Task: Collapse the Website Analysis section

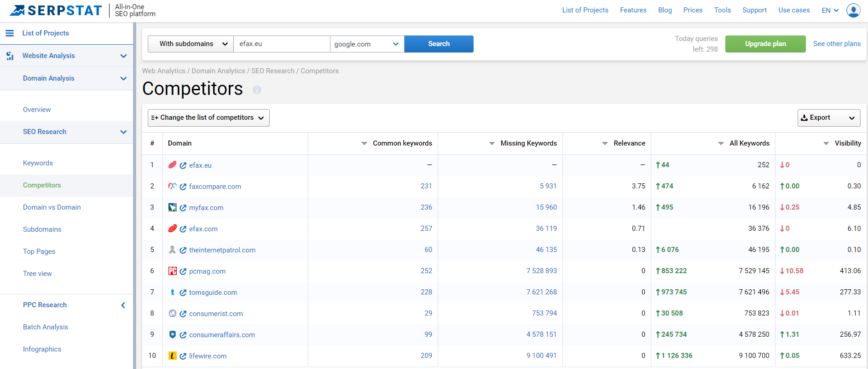Action: click(x=123, y=56)
